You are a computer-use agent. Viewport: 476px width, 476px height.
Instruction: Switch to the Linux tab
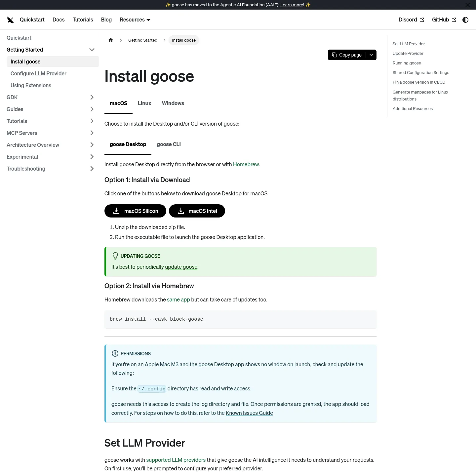pyautogui.click(x=144, y=103)
